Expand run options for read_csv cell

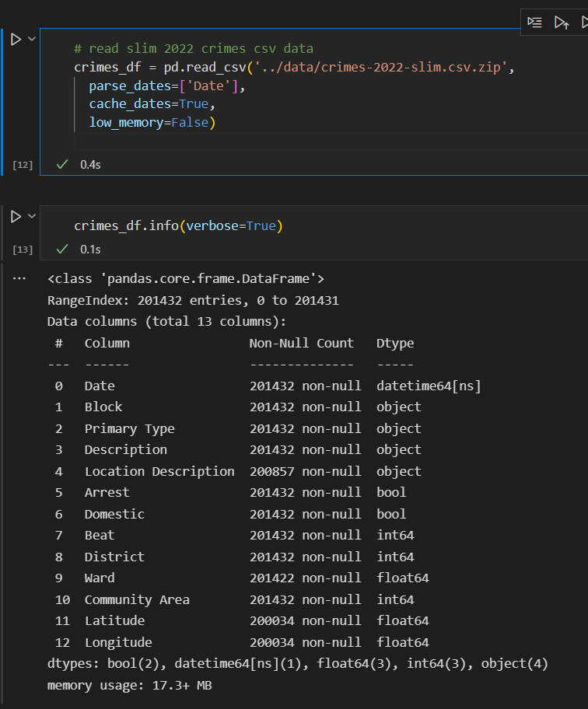tap(32, 39)
